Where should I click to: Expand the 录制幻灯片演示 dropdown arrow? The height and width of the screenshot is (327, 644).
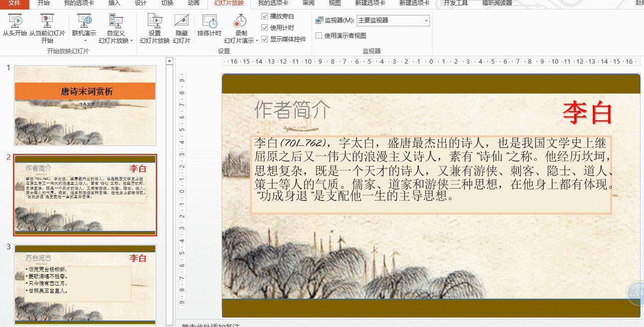[x=257, y=41]
